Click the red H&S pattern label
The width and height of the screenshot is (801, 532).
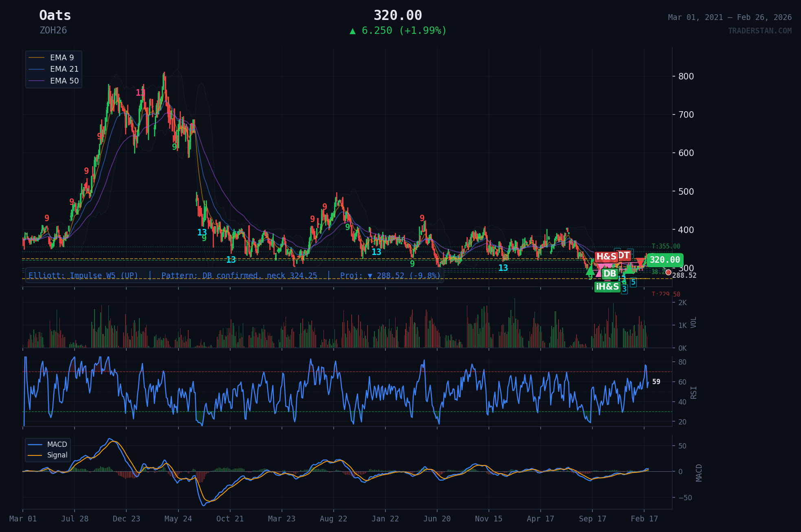point(606,257)
